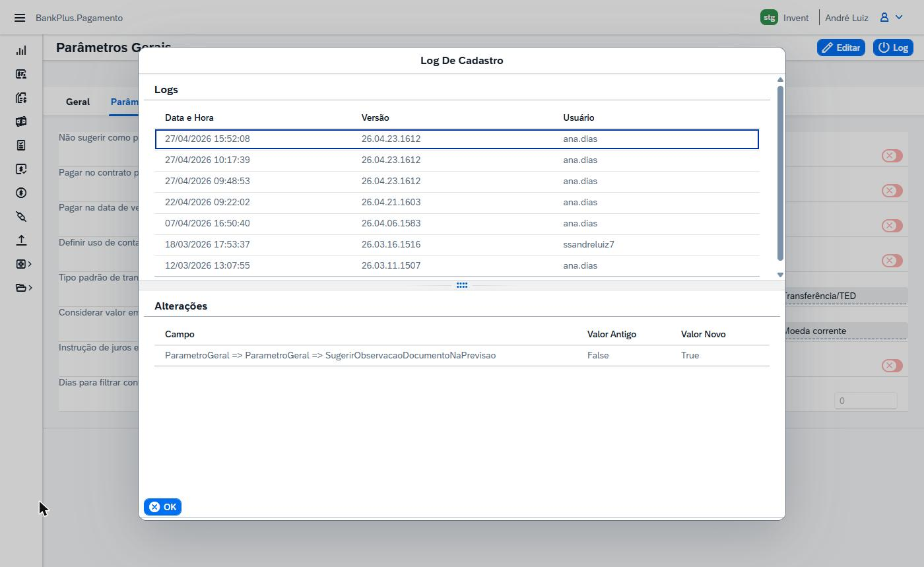Expand the sidebar item above the folder
The width and height of the screenshot is (924, 567).
pyautogui.click(x=24, y=264)
